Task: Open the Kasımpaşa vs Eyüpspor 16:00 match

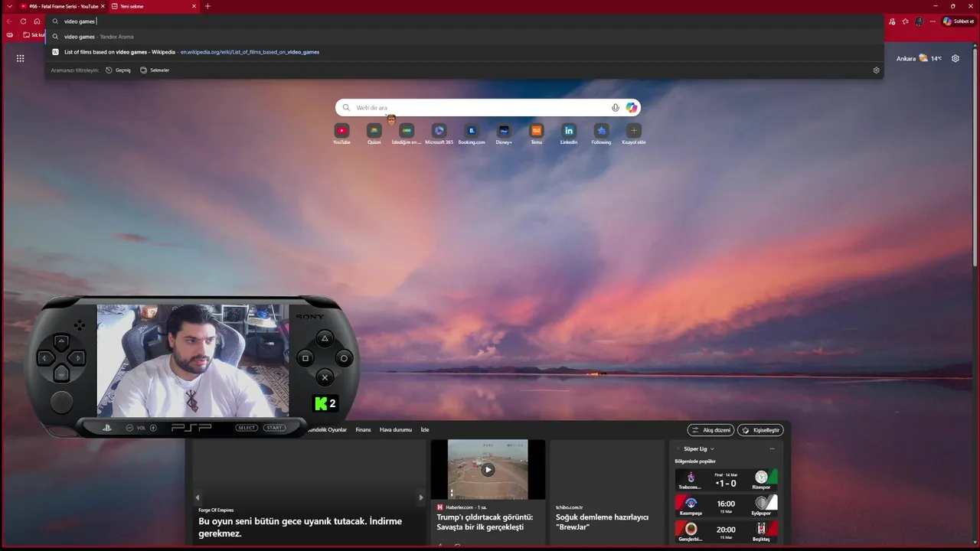Action: point(726,505)
